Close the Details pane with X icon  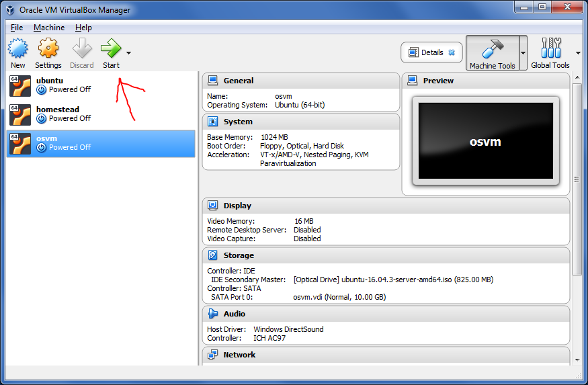(452, 52)
